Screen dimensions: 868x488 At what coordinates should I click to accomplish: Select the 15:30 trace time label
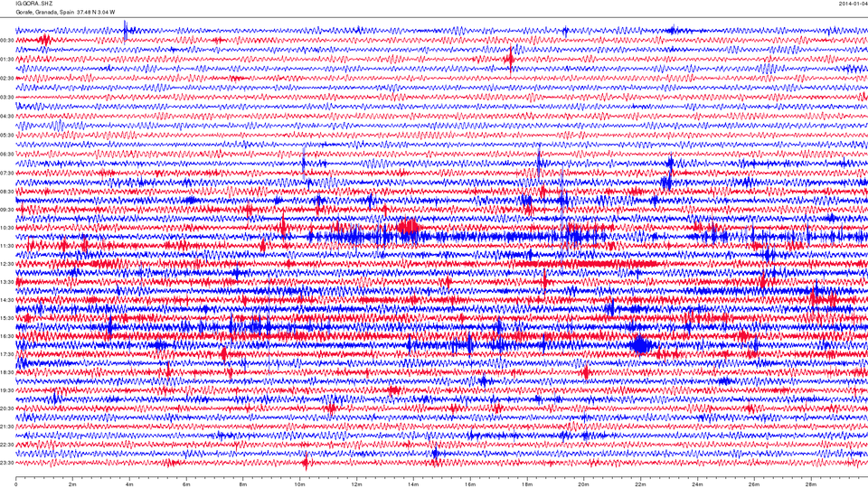click(x=6, y=318)
